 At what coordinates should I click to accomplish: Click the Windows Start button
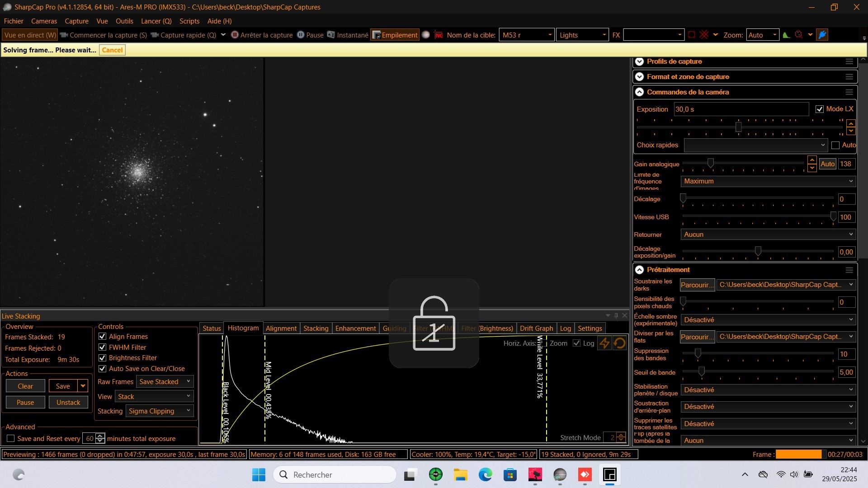[259, 474]
